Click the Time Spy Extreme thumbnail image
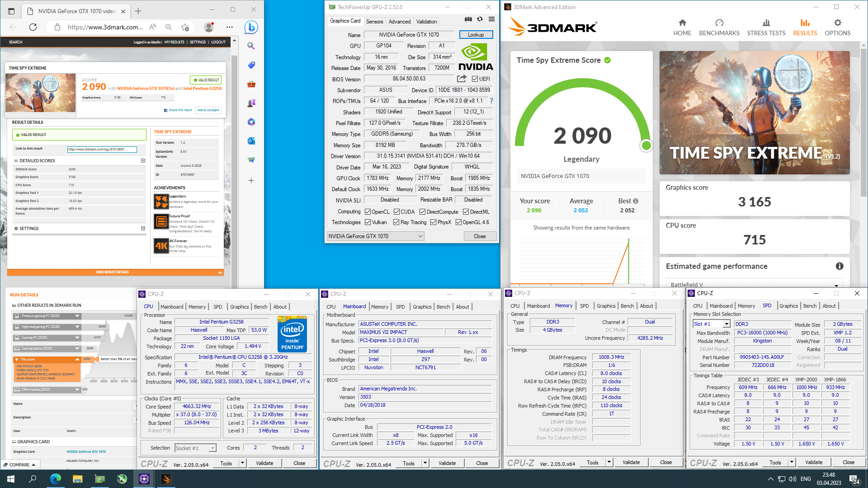 40,93
